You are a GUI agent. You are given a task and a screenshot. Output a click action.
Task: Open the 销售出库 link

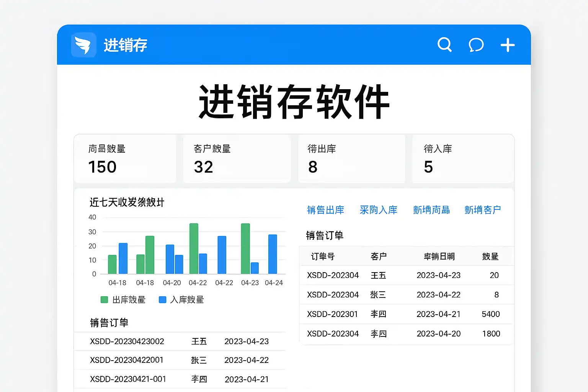point(325,210)
